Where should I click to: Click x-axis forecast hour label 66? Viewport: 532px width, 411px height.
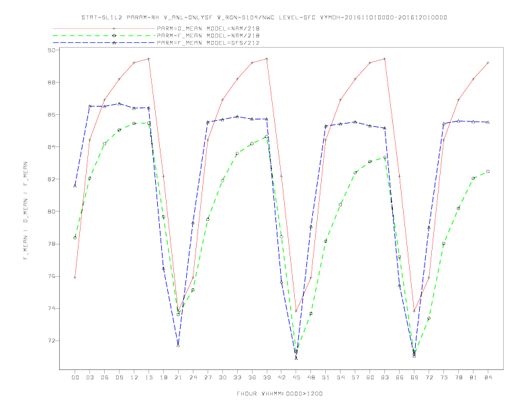pos(400,377)
